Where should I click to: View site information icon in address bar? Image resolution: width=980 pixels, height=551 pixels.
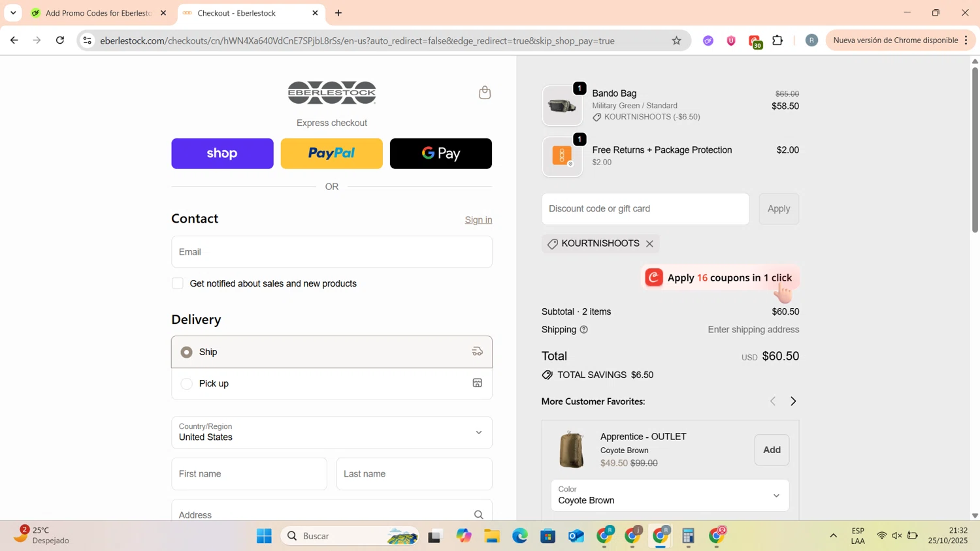[87, 40]
